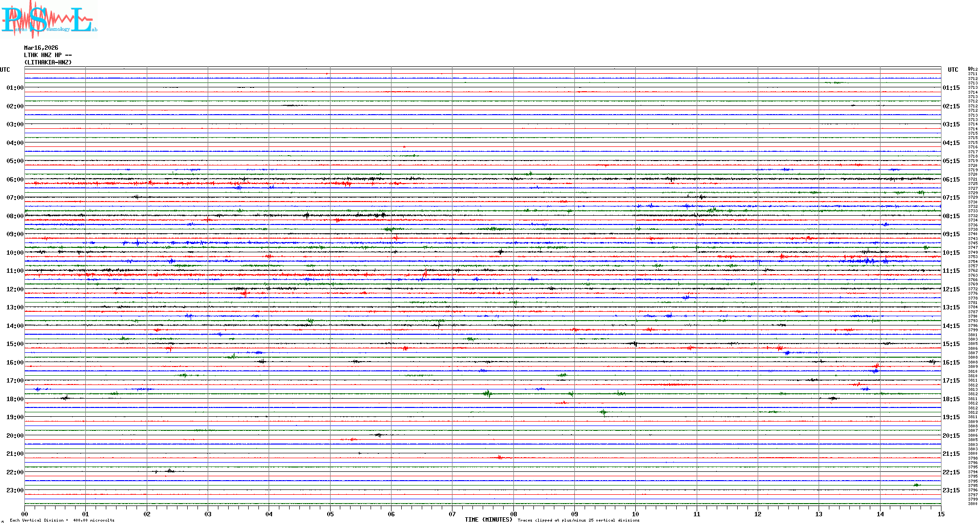Image resolution: width=980 pixels, height=527 pixels.
Task: Click the PSL seismology lab logo
Action: click(x=49, y=20)
